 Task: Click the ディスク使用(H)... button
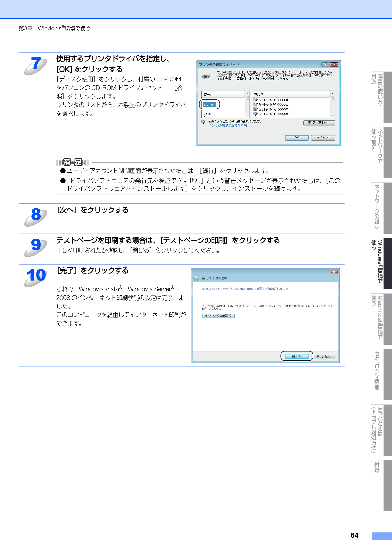(x=319, y=123)
